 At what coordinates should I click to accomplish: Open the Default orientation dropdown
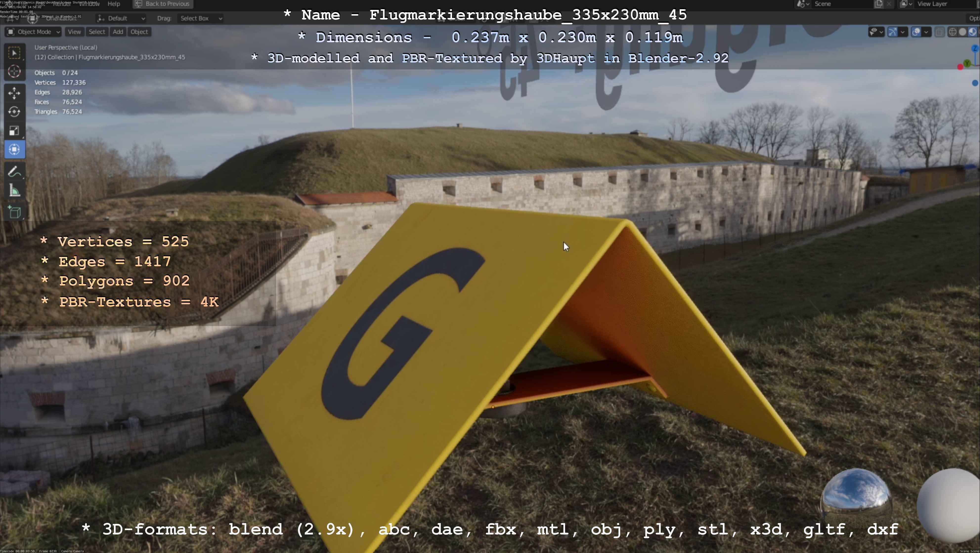(x=121, y=18)
